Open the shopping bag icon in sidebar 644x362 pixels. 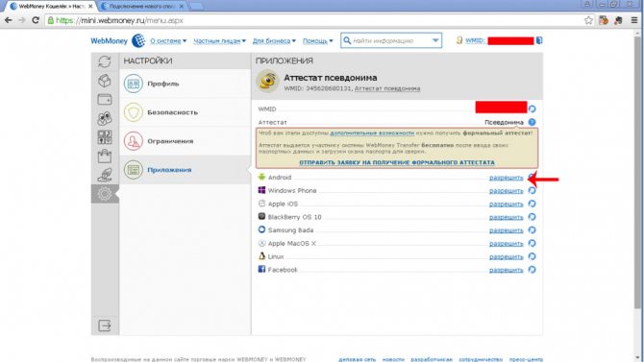[x=105, y=156]
